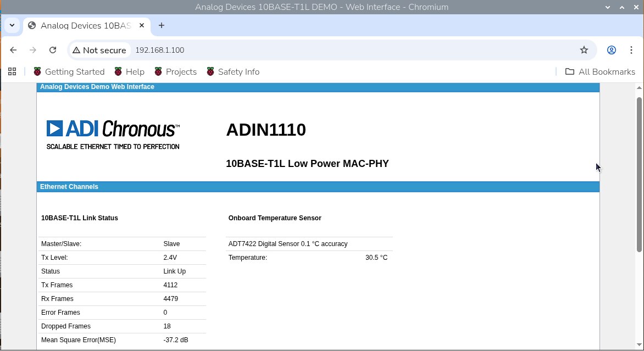Expand the tab search dropdown arrow
This screenshot has height=351, width=644.
[x=12, y=25]
